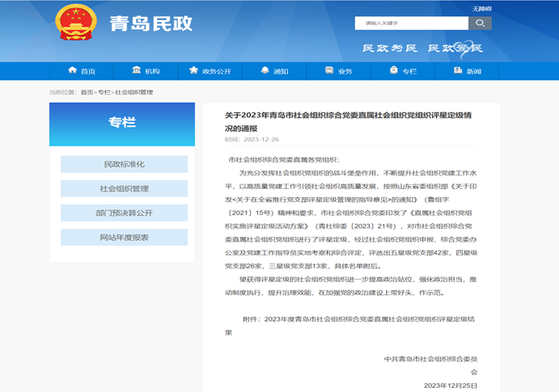Click the search magnifier button
This screenshot has width=559, height=392.
pos(480,23)
